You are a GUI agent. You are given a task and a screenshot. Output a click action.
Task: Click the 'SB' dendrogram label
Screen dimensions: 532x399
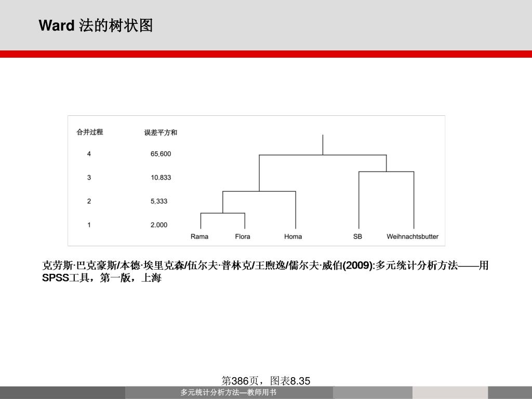357,236
